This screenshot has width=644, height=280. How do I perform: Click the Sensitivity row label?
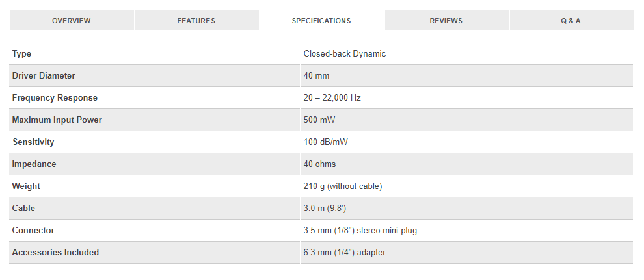[33, 142]
